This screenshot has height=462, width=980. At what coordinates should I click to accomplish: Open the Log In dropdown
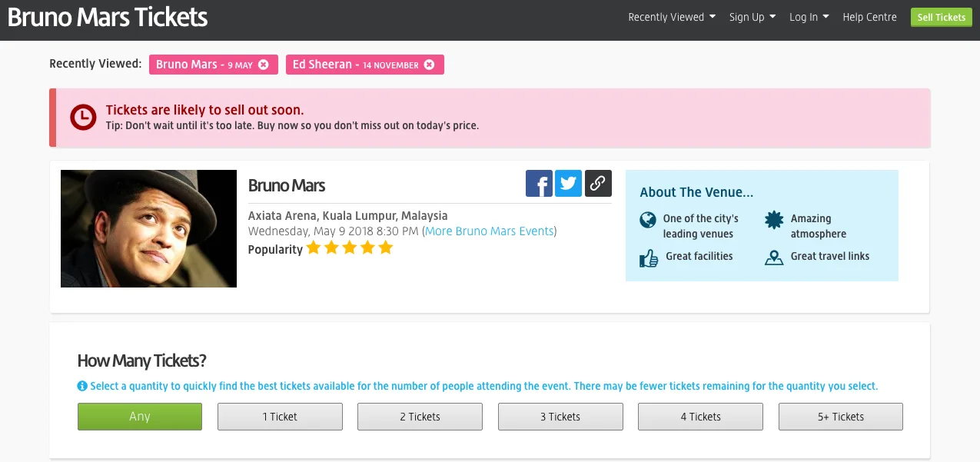click(809, 17)
